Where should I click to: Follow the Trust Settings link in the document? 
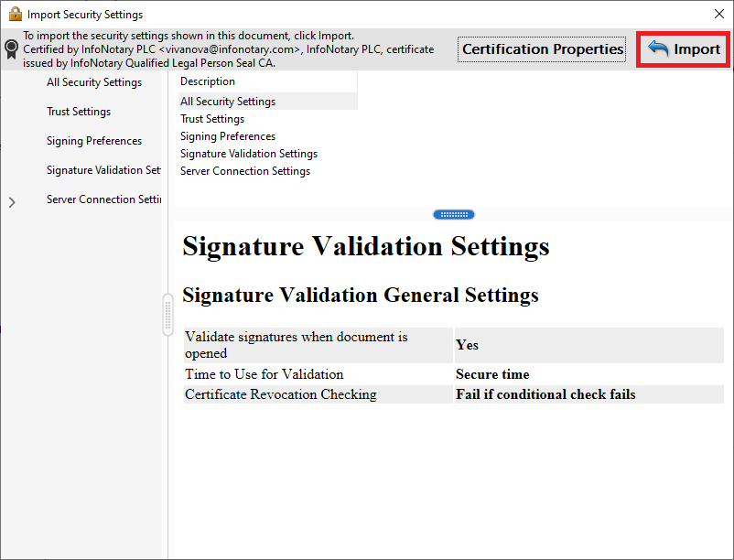point(211,118)
